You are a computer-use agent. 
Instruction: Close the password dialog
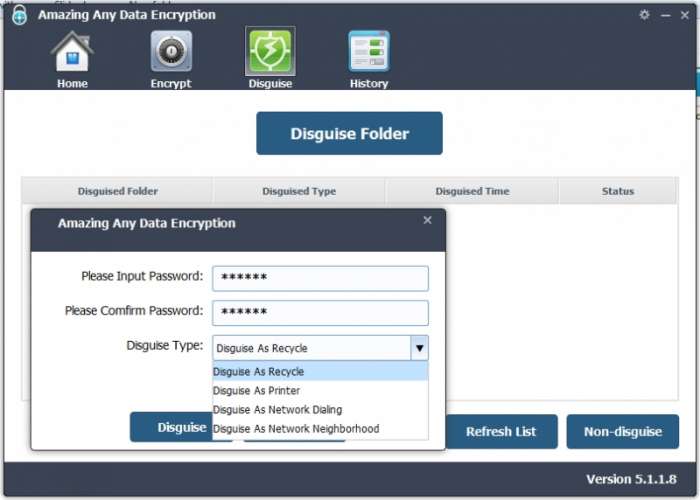tap(427, 220)
